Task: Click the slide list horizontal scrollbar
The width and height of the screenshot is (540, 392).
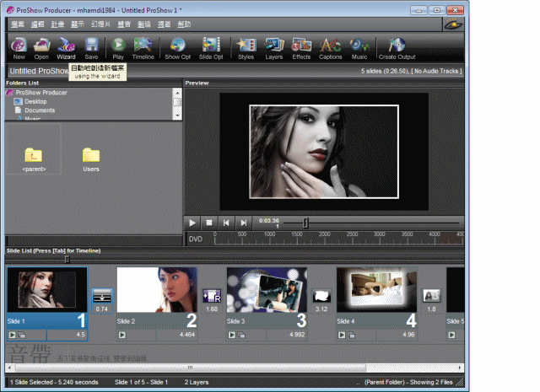Action: (191, 368)
